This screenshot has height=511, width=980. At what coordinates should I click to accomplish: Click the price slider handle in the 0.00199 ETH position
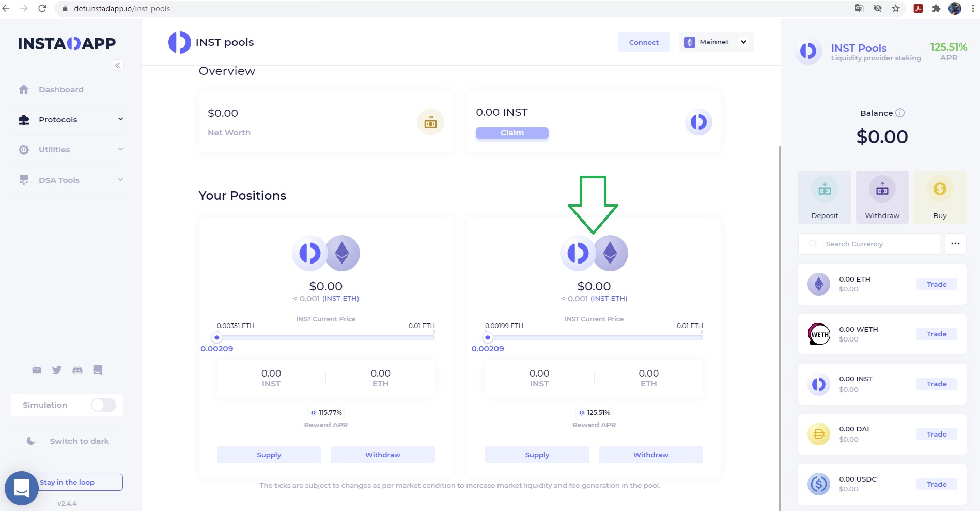(x=488, y=337)
